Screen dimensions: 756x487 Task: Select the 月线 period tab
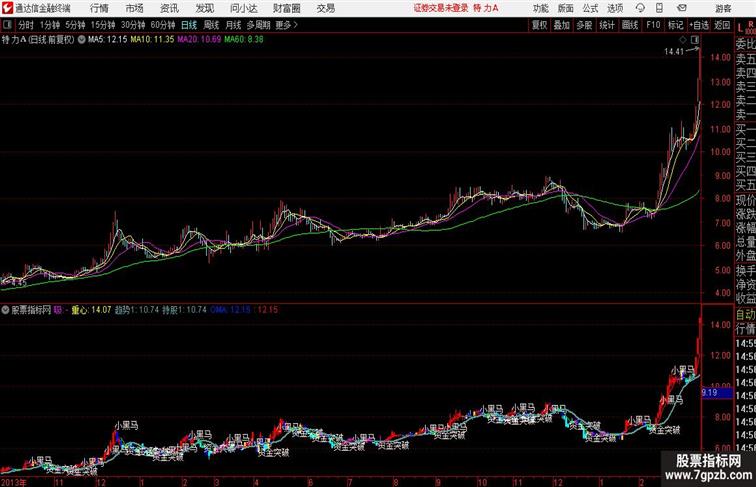click(233, 25)
